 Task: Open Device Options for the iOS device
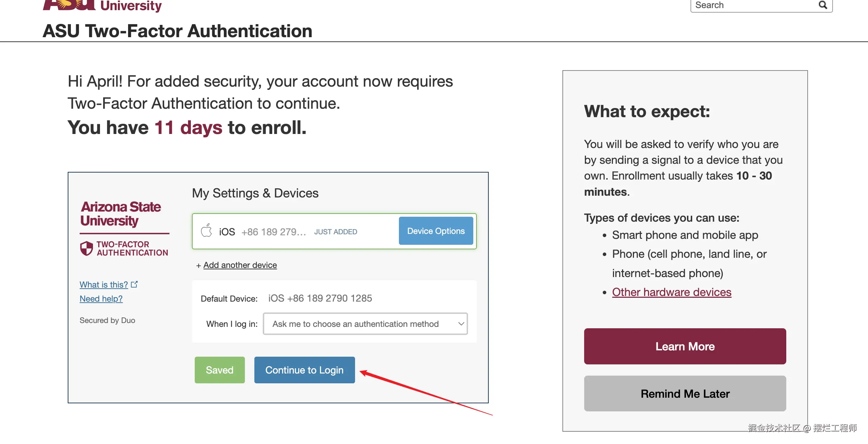tap(436, 231)
